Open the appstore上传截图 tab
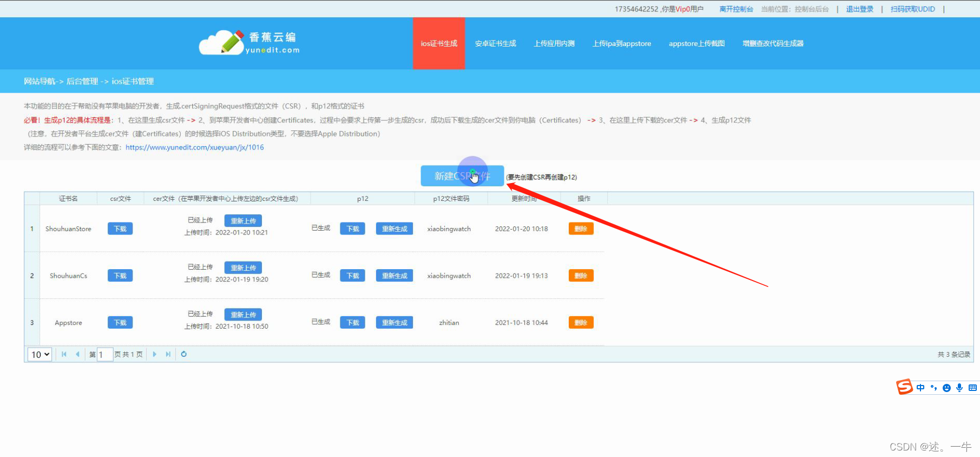This screenshot has width=980, height=457. 696,43
